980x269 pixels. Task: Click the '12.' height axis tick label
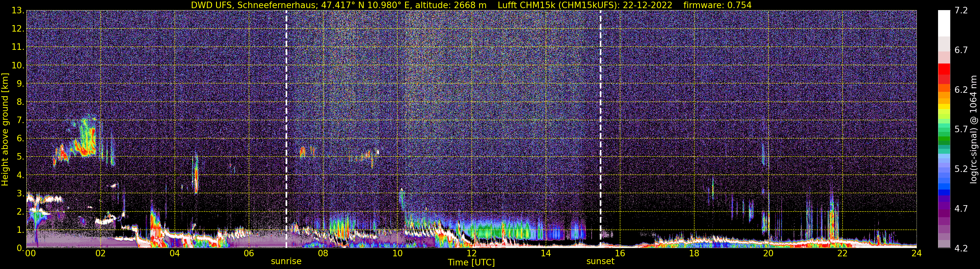tap(18, 29)
